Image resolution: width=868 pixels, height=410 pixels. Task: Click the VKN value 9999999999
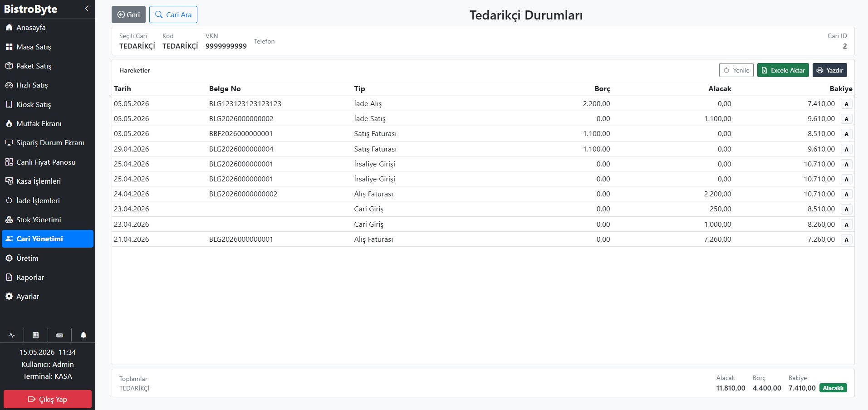[226, 46]
